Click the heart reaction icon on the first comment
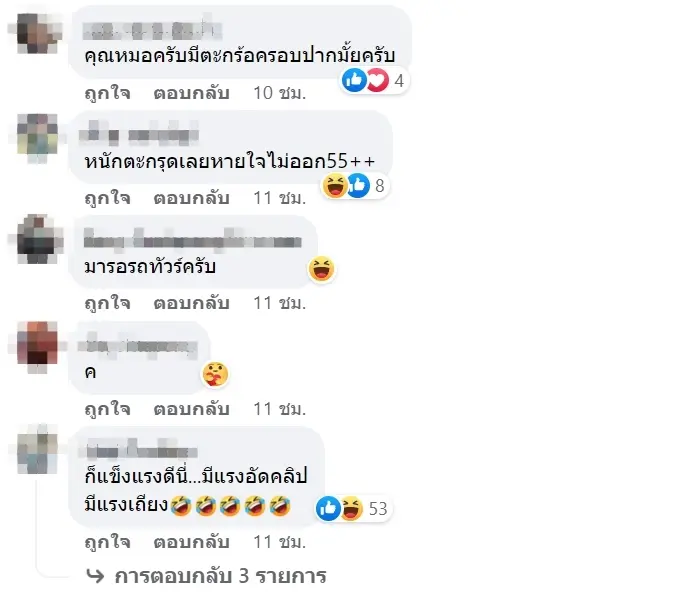This screenshot has width=673, height=598. pyautogui.click(x=377, y=80)
